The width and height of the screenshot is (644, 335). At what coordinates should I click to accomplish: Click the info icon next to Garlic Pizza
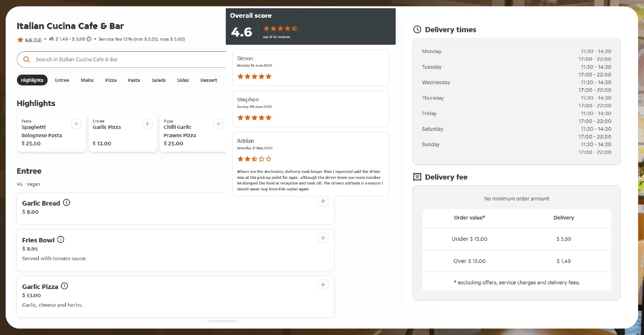(x=64, y=286)
